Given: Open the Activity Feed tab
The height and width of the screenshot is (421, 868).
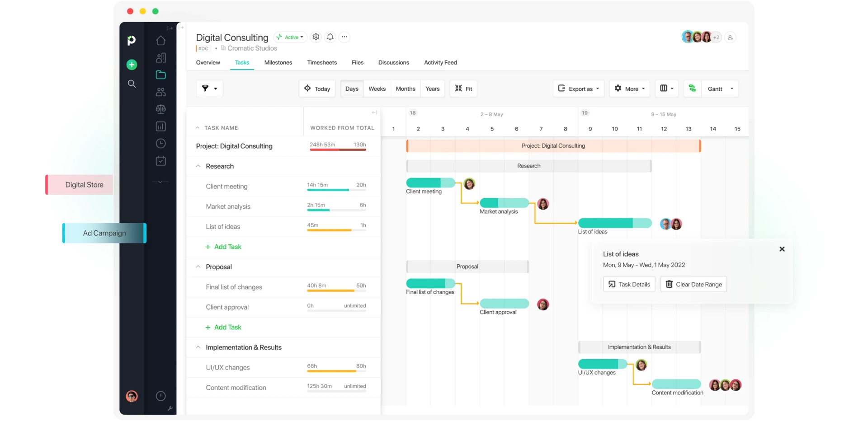Looking at the screenshot, I should 440,63.
